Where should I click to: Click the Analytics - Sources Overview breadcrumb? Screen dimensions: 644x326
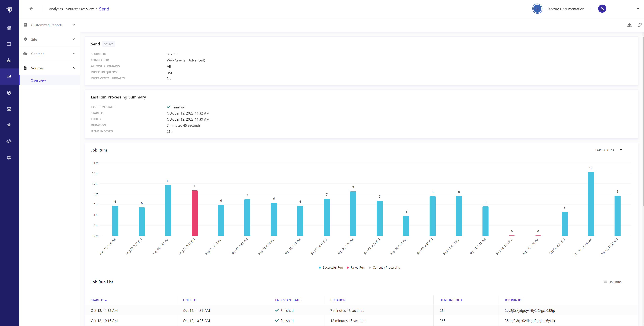71,9
